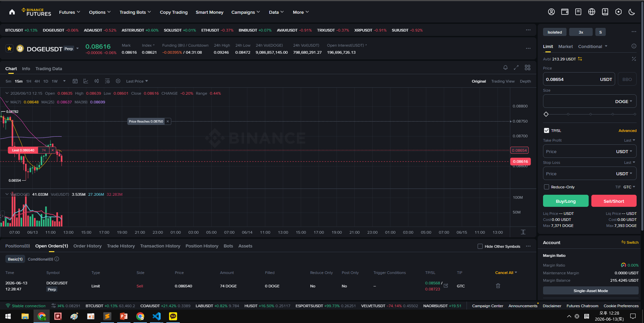Open the Trading Data tab
This screenshot has height=323, width=644.
tap(49, 69)
